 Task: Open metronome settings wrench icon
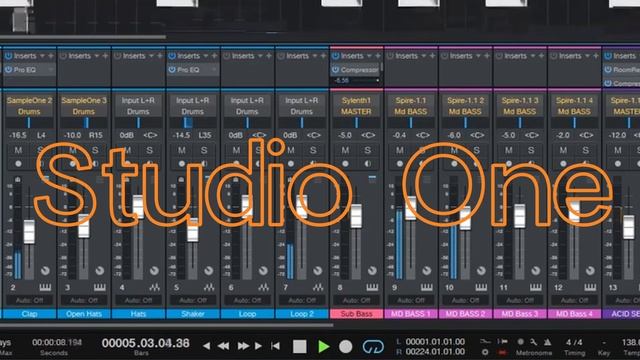(534, 342)
